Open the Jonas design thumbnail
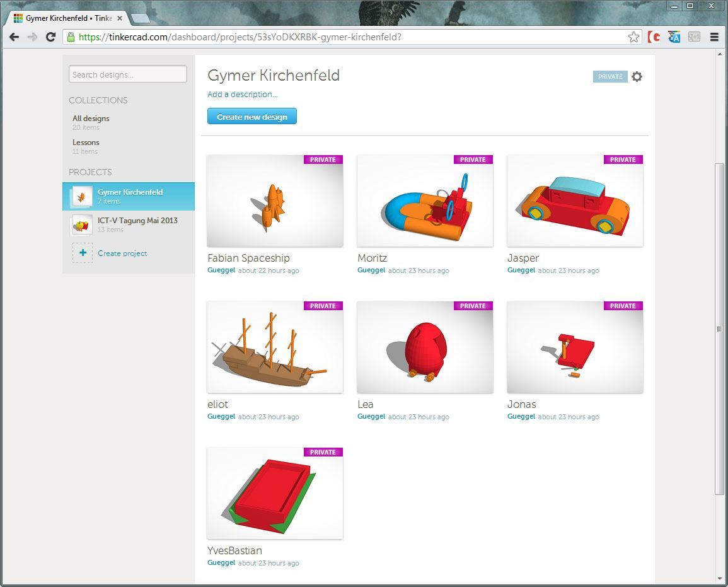The width and height of the screenshot is (728, 587). [575, 347]
